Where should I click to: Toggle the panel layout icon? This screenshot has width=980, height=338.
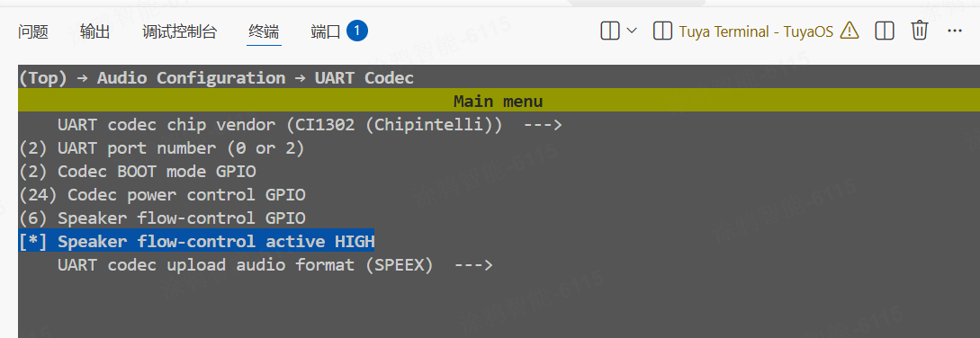[x=885, y=31]
